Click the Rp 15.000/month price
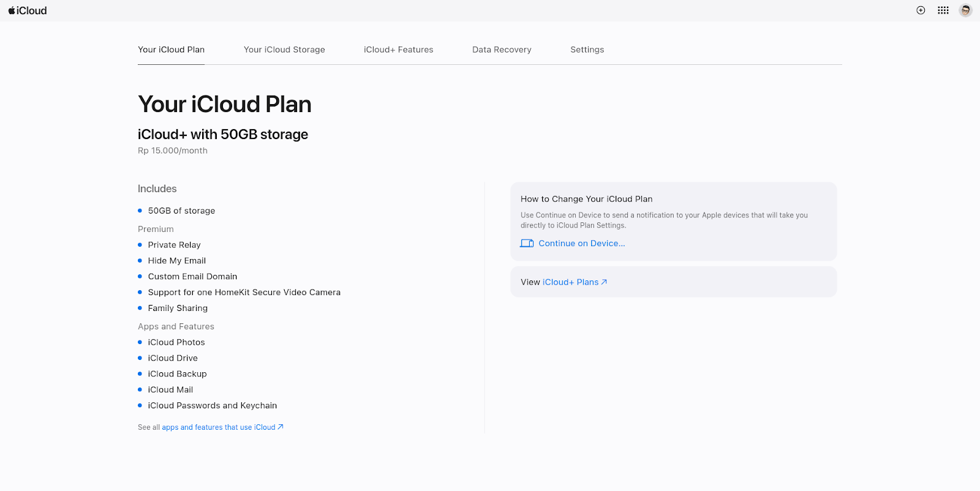 pos(173,151)
